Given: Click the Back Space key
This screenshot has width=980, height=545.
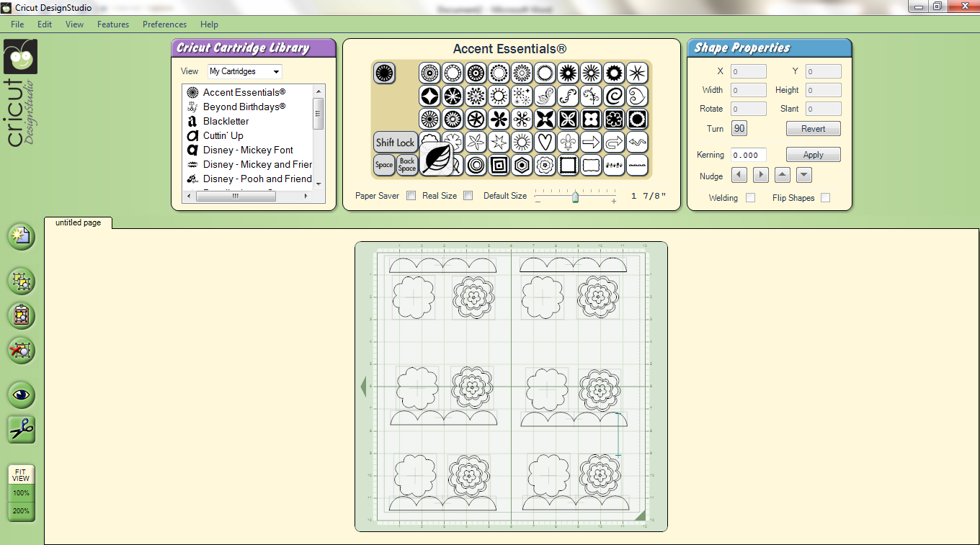Looking at the screenshot, I should tap(407, 165).
